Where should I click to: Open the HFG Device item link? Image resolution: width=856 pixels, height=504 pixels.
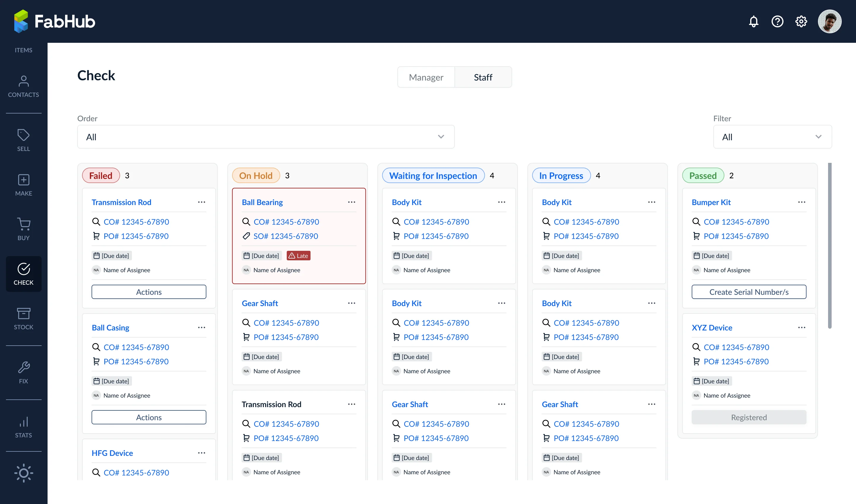point(112,453)
